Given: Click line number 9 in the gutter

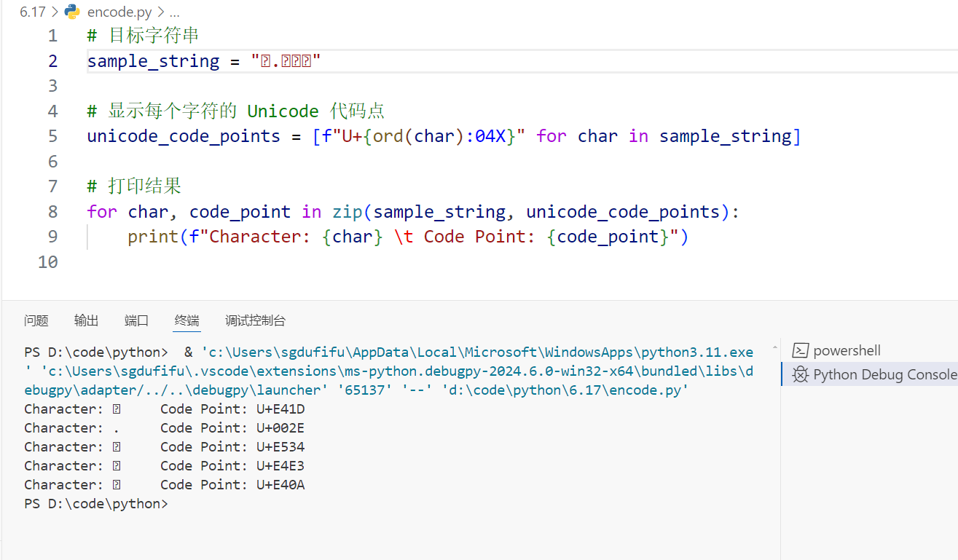Looking at the screenshot, I should coord(52,237).
